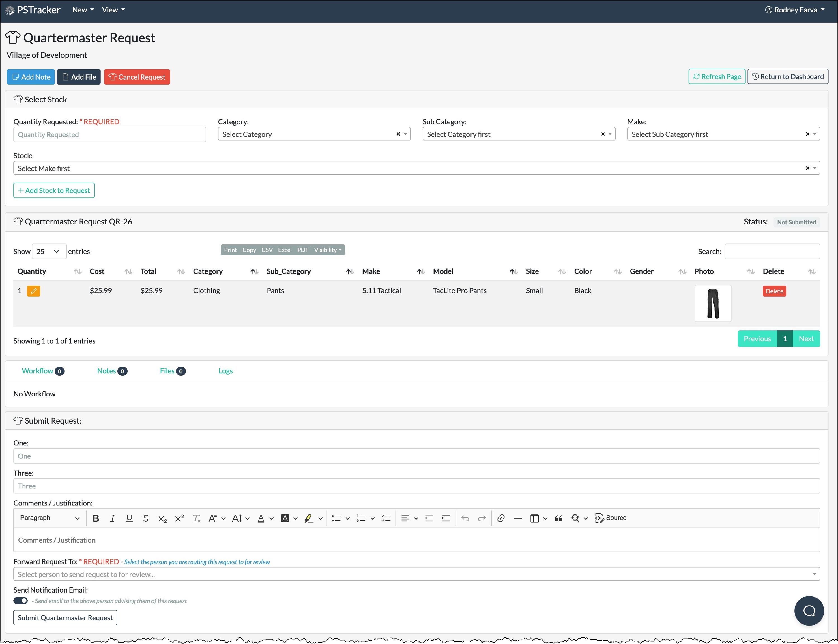838x644 pixels.
Task: Click the to-do list icon in editor
Action: (x=386, y=518)
